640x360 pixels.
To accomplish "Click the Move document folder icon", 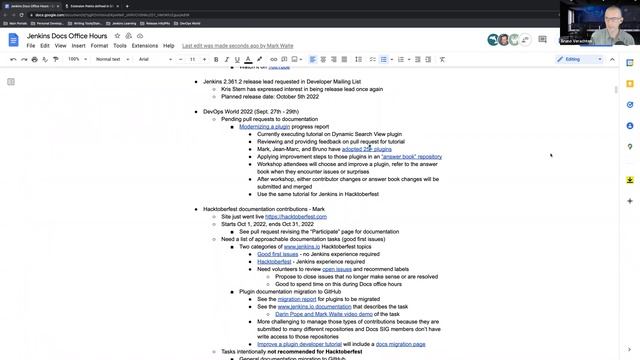I will tap(129, 36).
